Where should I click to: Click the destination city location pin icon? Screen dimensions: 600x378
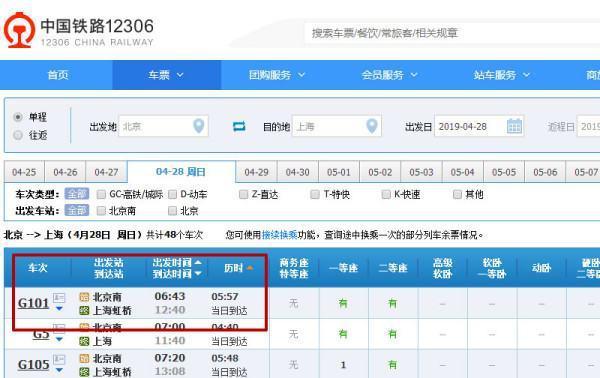372,125
